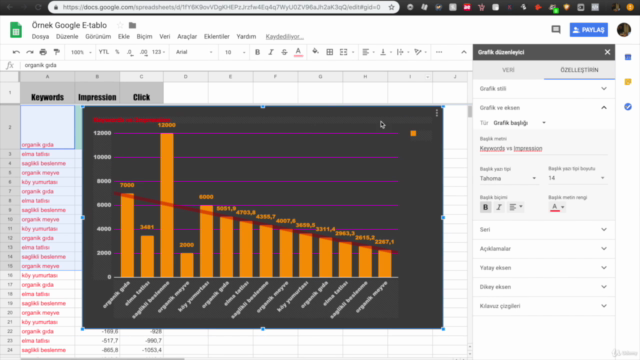
Task: Expand the Grafik stili section
Action: [x=544, y=89]
